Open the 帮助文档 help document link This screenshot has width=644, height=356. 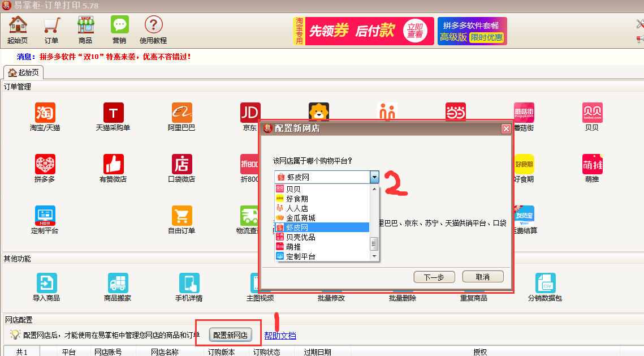pyautogui.click(x=280, y=335)
